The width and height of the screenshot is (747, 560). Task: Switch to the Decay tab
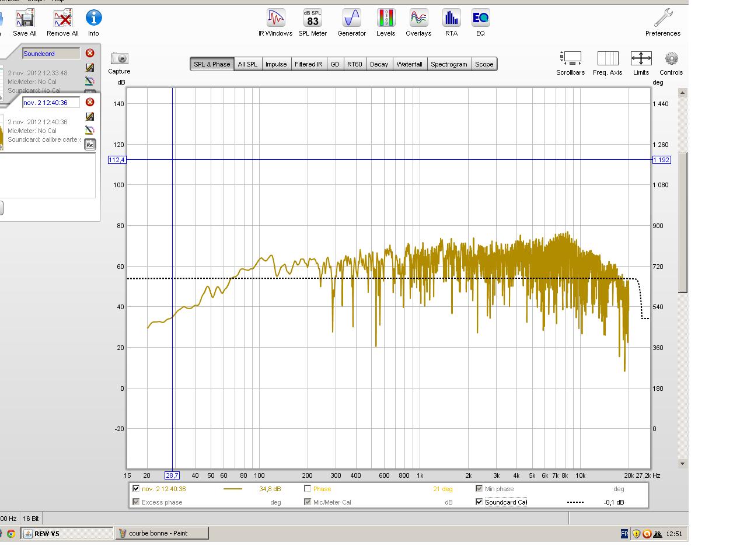(379, 64)
